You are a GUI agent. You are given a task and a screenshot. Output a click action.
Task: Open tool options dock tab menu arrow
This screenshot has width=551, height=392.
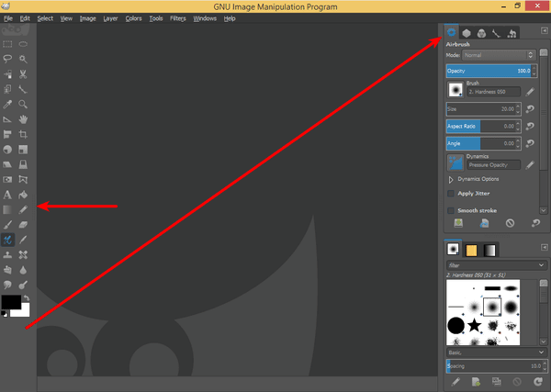click(x=545, y=31)
